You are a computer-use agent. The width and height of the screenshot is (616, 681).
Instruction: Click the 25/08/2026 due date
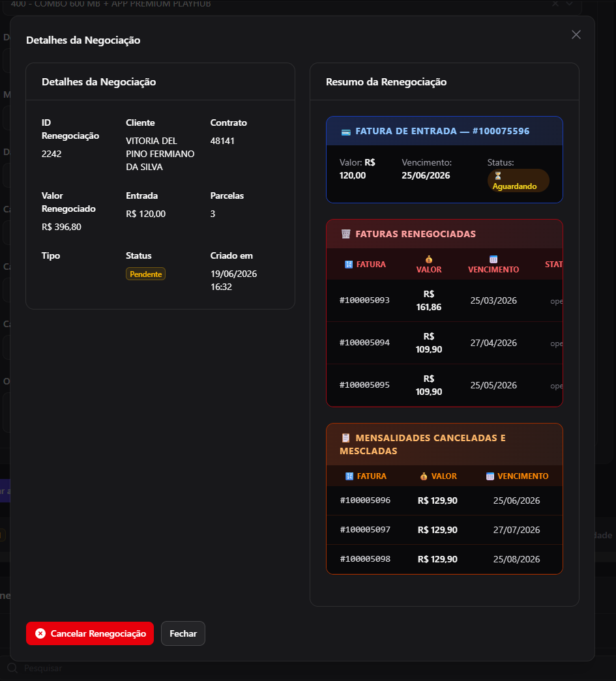pos(516,559)
